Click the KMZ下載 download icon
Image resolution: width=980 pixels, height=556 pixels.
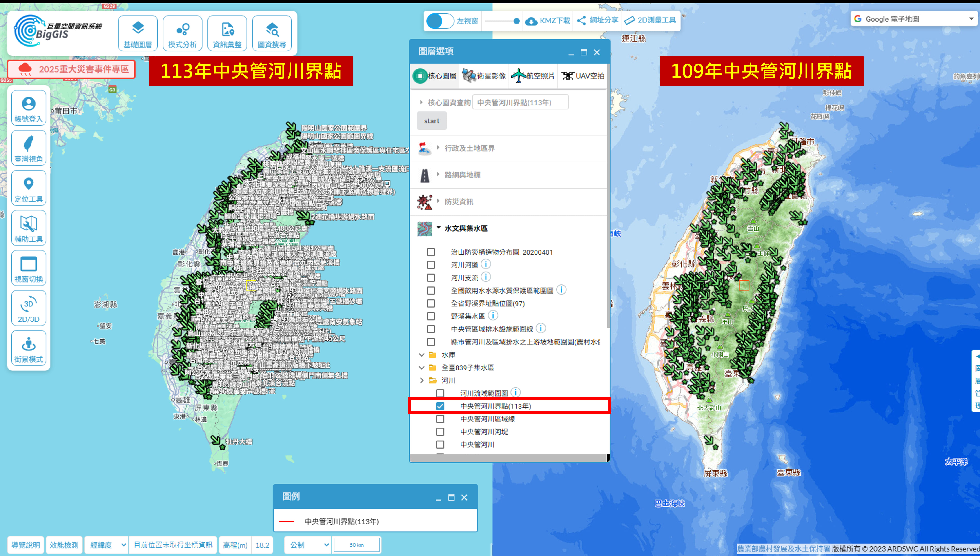click(531, 21)
